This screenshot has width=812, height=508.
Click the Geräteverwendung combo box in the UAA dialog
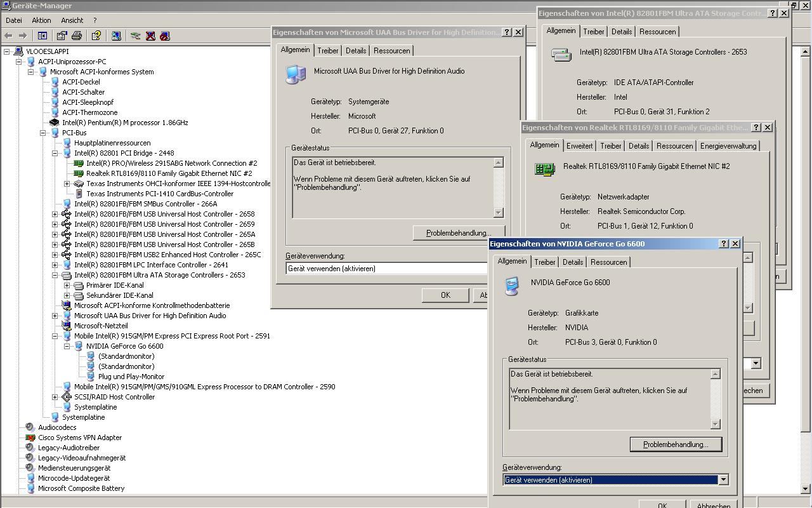[x=387, y=269]
